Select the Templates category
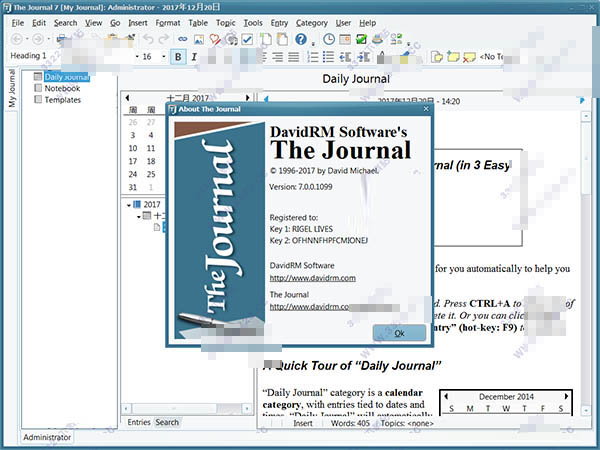This screenshot has height=450, width=600. pos(63,100)
